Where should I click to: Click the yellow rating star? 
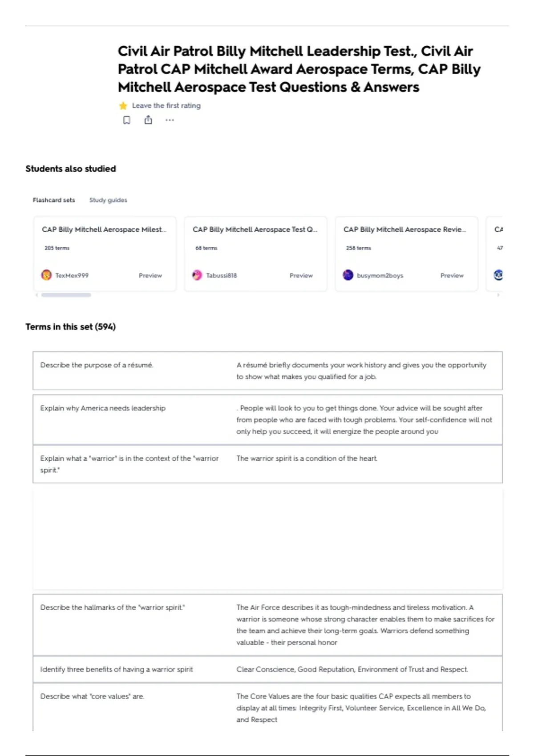coord(123,106)
